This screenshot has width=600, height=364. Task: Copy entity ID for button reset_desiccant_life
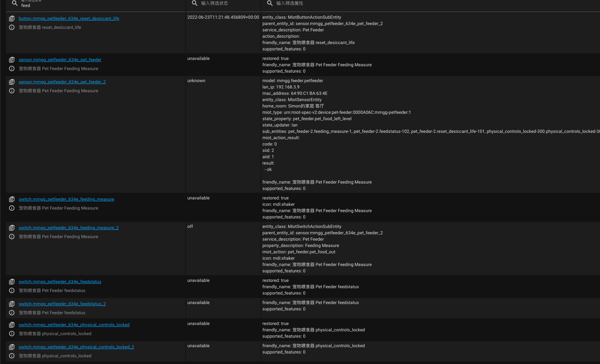click(12, 18)
